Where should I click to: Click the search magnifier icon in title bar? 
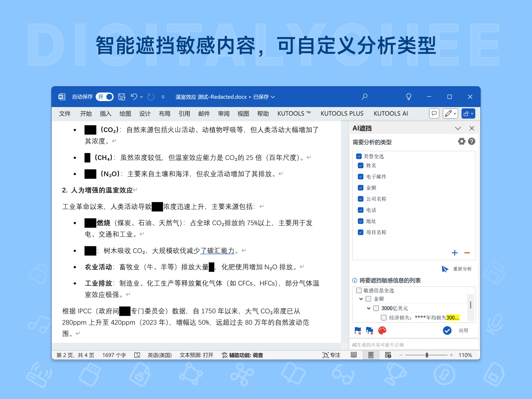click(364, 97)
